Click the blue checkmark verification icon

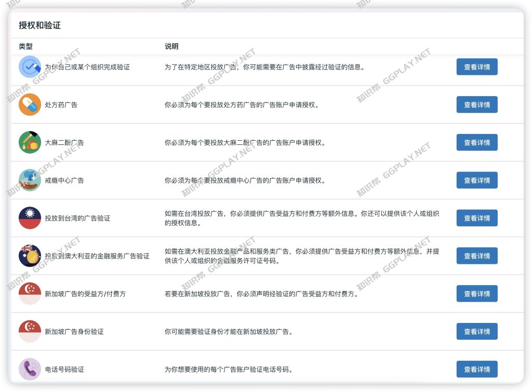coord(30,67)
